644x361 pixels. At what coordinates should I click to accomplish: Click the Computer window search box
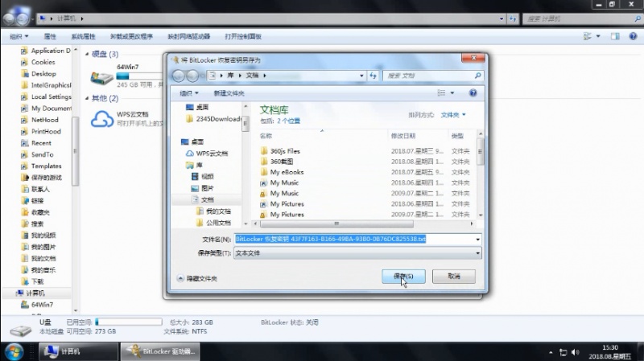[x=581, y=18]
